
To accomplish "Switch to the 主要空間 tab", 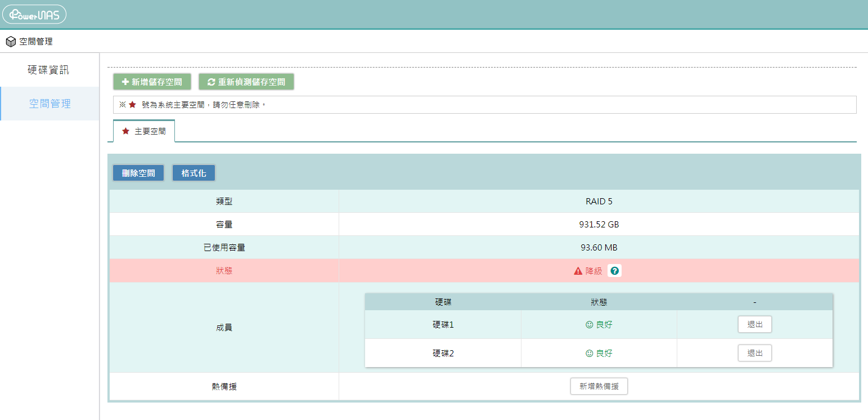I will [x=144, y=131].
